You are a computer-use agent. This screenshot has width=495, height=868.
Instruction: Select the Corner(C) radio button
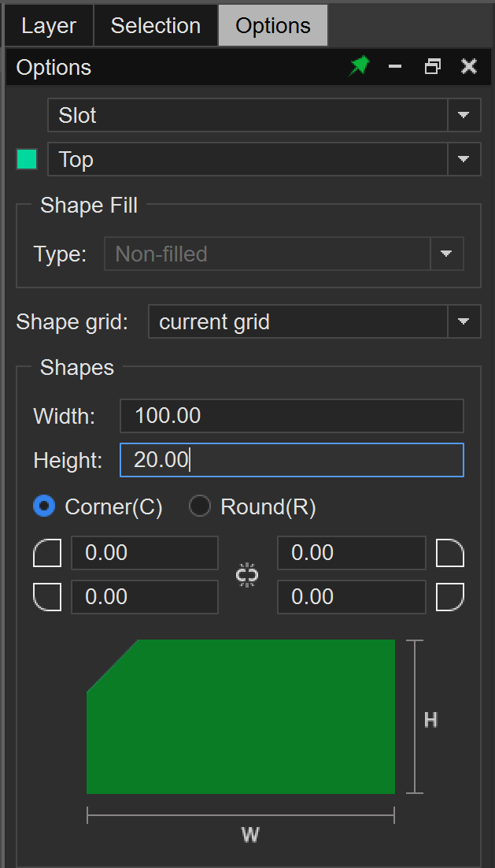click(45, 506)
